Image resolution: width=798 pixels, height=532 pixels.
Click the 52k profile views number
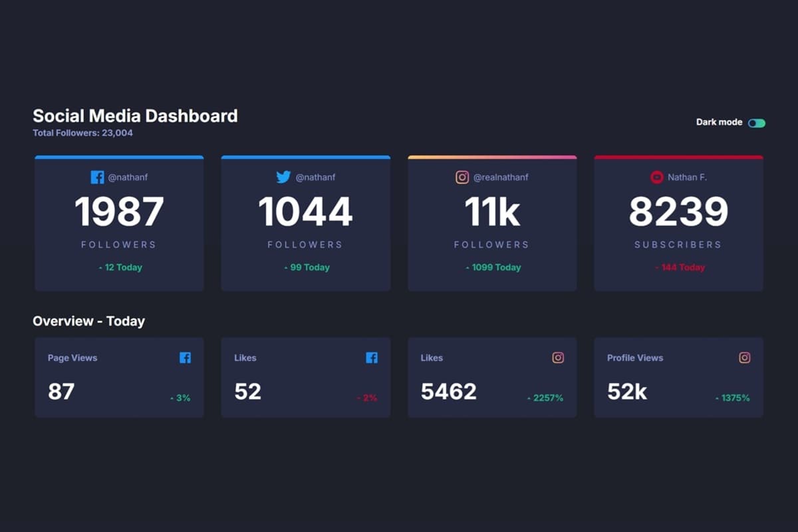627,391
